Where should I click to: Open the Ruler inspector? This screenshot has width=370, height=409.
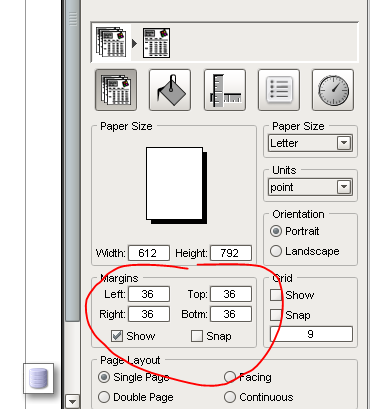coord(225,90)
